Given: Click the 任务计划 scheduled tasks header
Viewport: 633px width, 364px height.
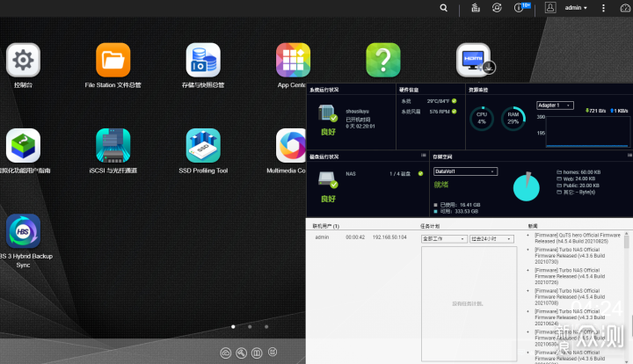Looking at the screenshot, I should click(430, 226).
